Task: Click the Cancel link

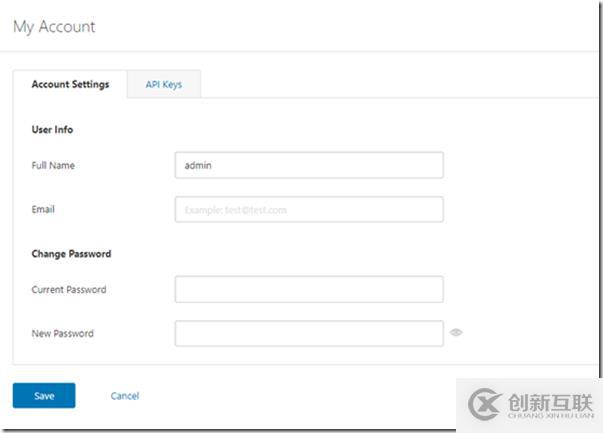Action: (124, 396)
